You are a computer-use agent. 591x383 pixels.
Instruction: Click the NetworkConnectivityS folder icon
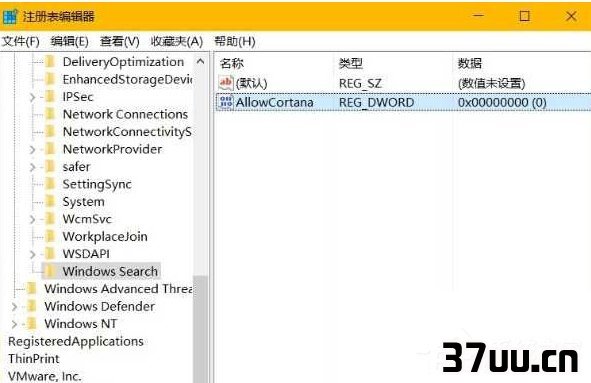coord(50,132)
